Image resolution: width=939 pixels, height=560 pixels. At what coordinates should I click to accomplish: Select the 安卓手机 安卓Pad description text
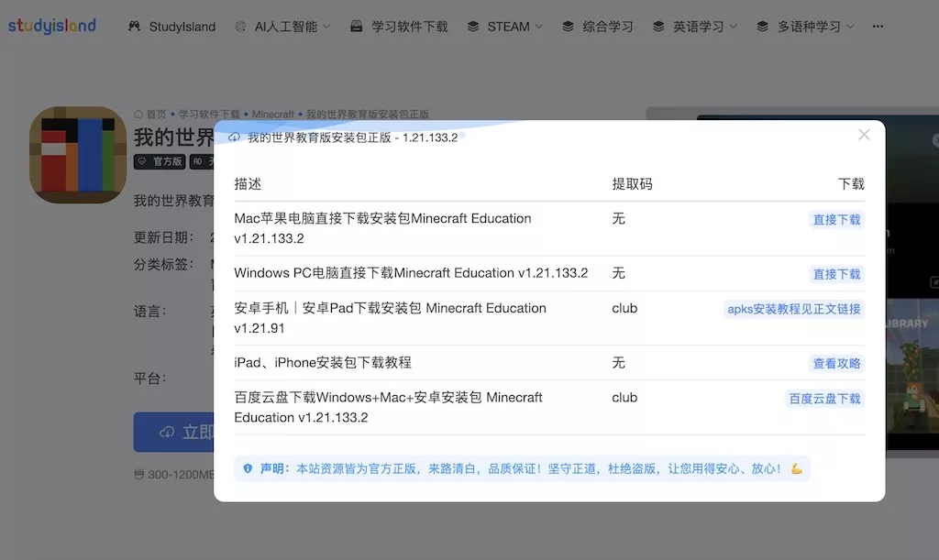(390, 318)
